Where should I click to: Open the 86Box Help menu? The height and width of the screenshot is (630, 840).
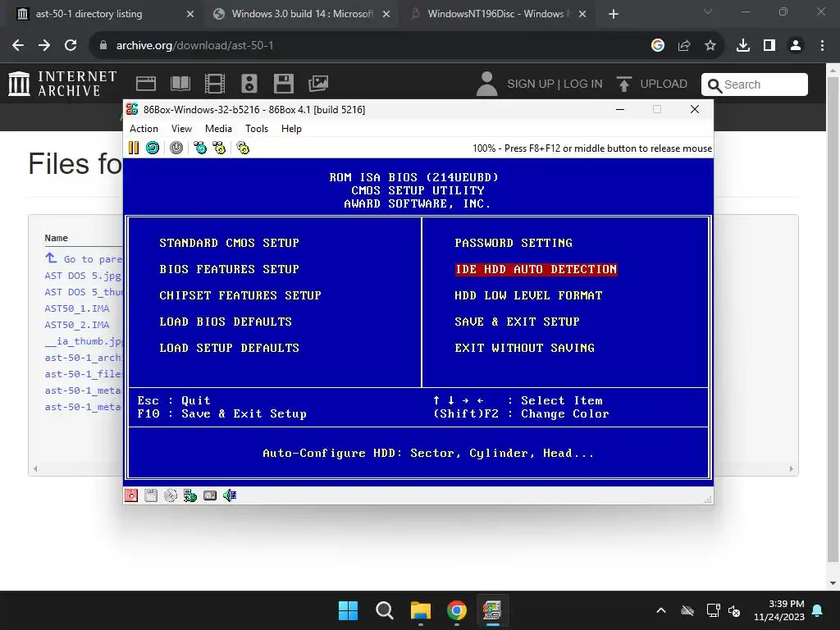[x=291, y=129]
